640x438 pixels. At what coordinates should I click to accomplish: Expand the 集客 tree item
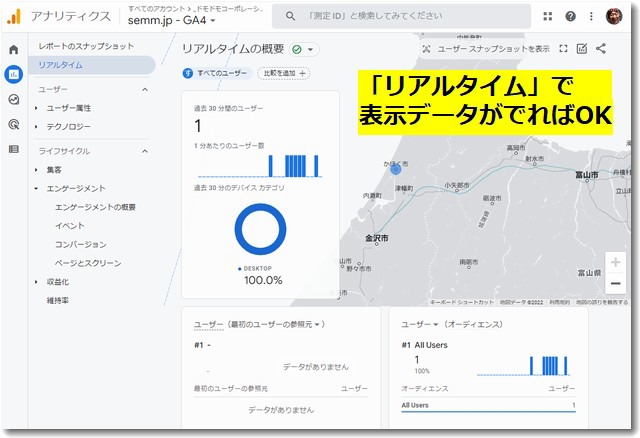coord(36,170)
